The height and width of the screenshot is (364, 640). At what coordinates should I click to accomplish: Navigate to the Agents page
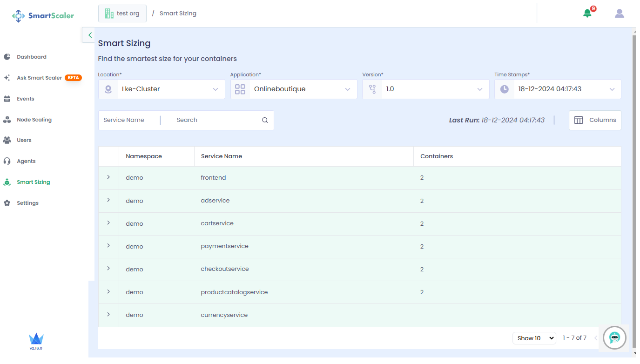[x=26, y=161]
